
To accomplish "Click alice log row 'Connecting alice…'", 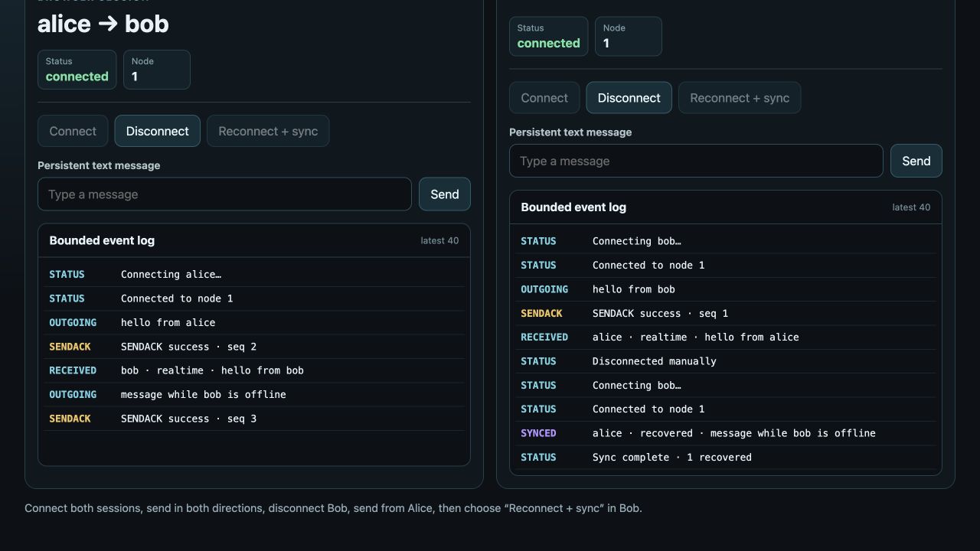I will point(254,274).
